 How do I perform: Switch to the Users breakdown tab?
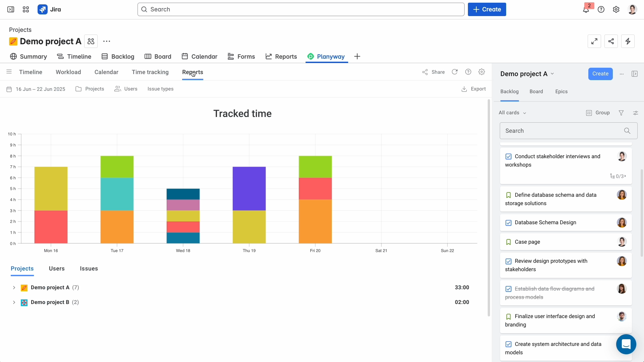point(57,269)
